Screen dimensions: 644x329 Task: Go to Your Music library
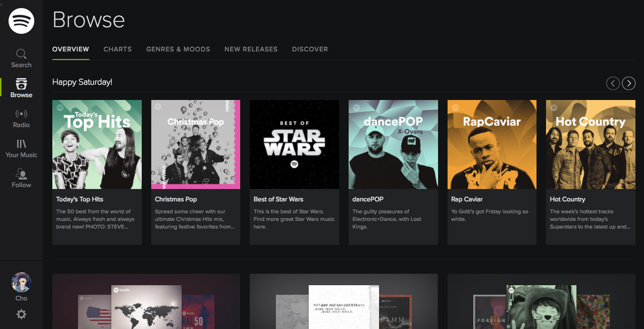coord(21,149)
